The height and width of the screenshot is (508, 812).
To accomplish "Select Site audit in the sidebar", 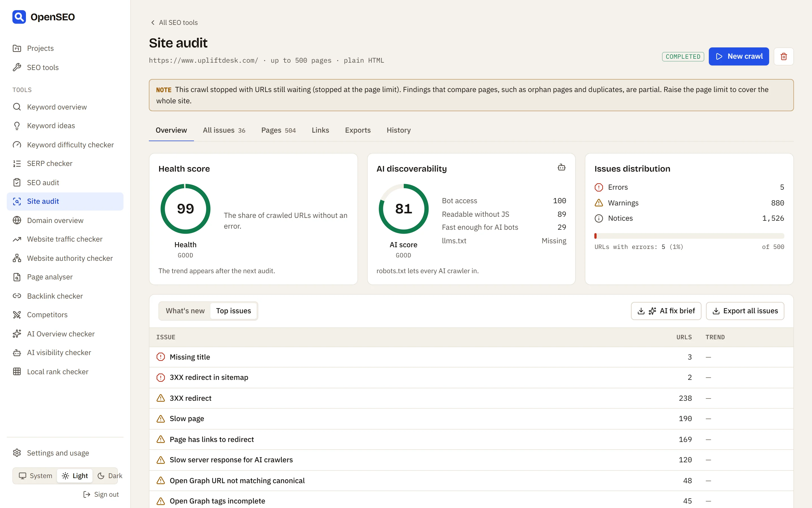I will pyautogui.click(x=65, y=201).
